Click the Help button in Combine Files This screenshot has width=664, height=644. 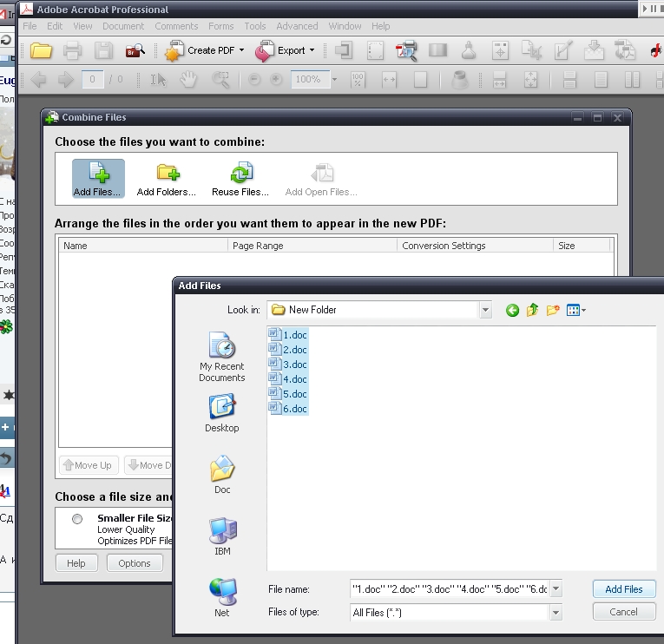click(x=76, y=563)
